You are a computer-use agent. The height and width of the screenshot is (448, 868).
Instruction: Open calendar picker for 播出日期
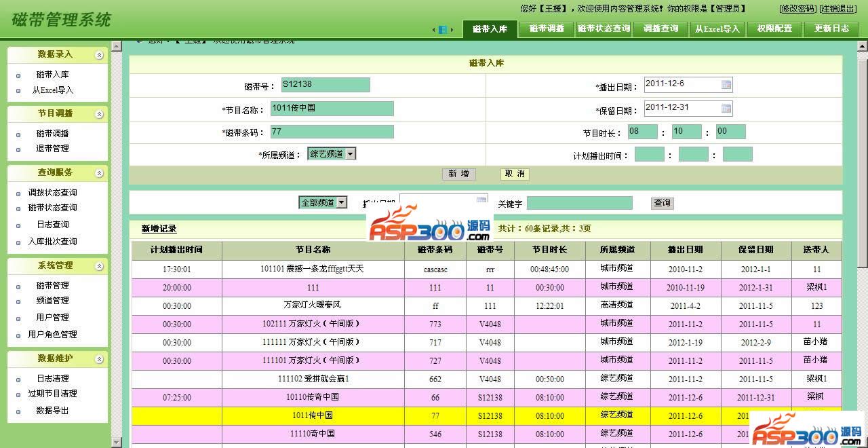[x=726, y=85]
